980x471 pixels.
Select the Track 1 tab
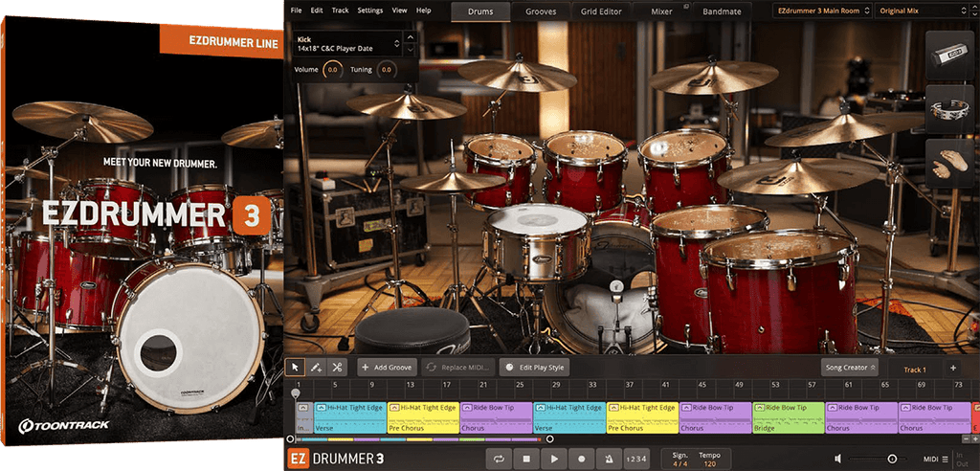915,369
